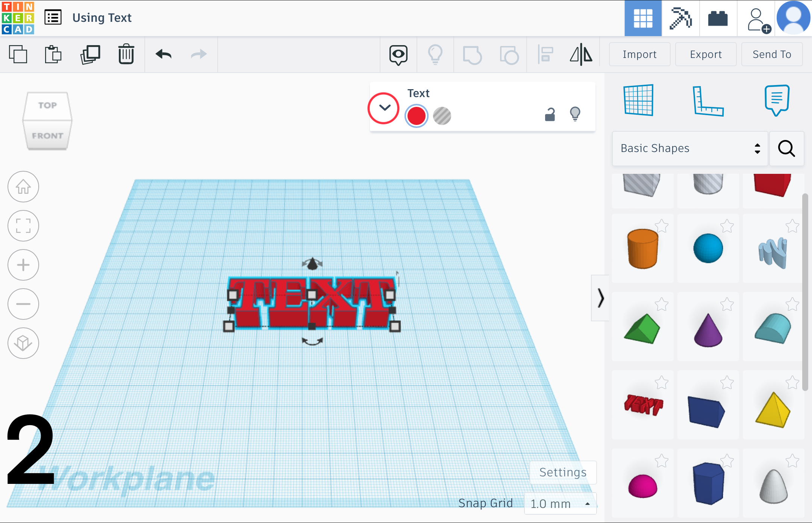Expand the Text inspector chevron

pos(384,108)
